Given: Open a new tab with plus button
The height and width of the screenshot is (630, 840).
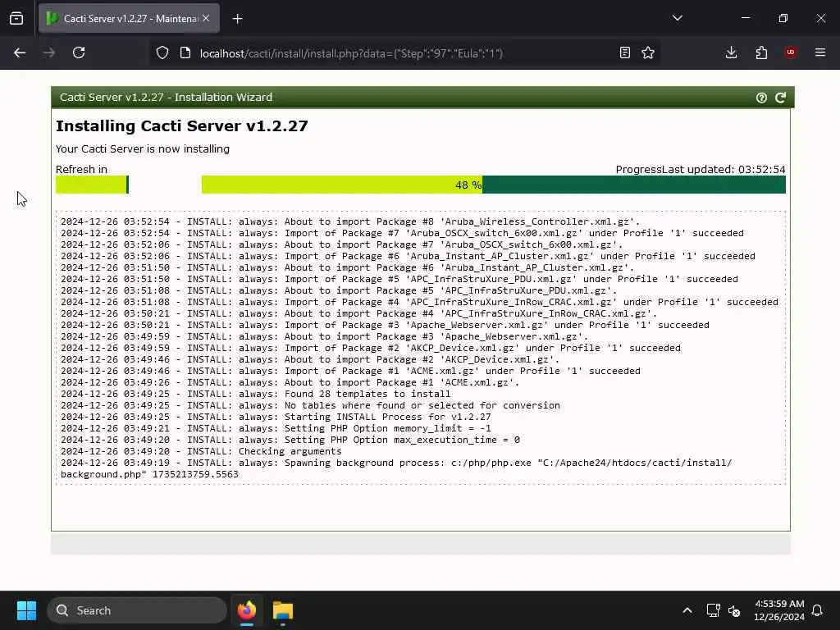Looking at the screenshot, I should [238, 19].
